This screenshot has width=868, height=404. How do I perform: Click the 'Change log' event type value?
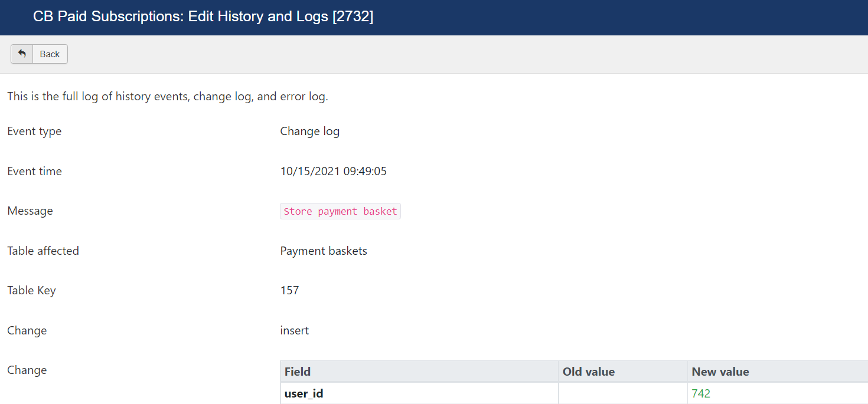(x=310, y=132)
